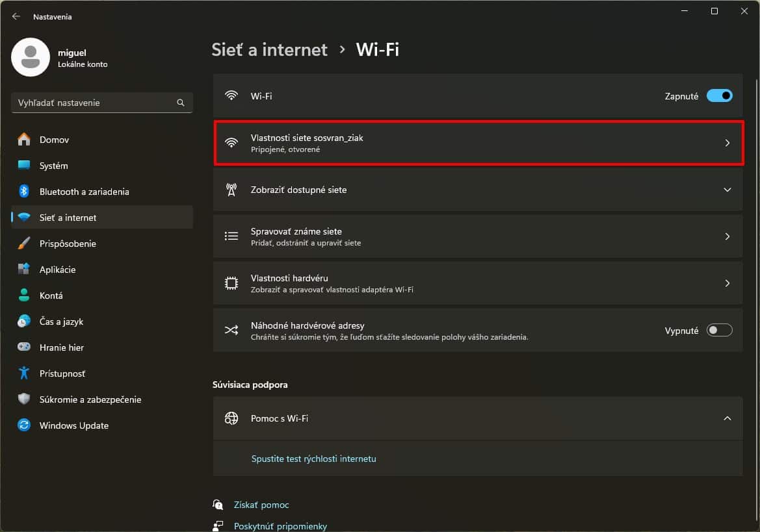Click the miguel user avatar picture
The image size is (760, 532).
31,57
